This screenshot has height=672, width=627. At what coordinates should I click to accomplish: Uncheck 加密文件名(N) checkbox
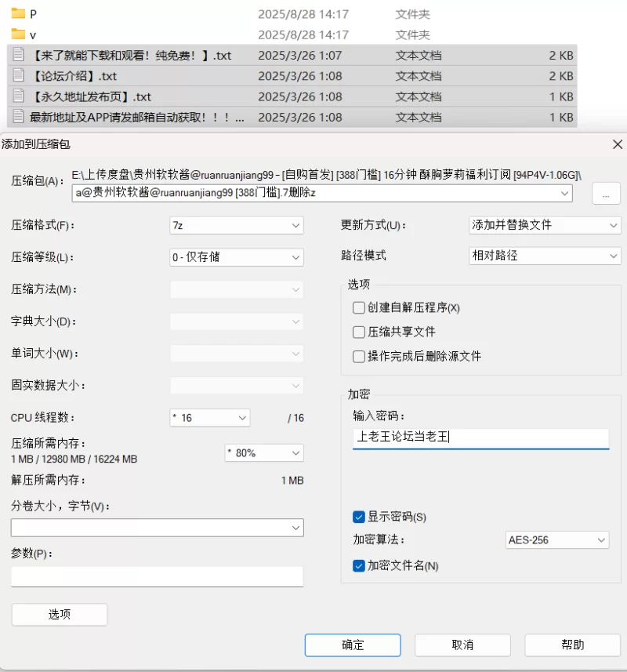coord(358,565)
